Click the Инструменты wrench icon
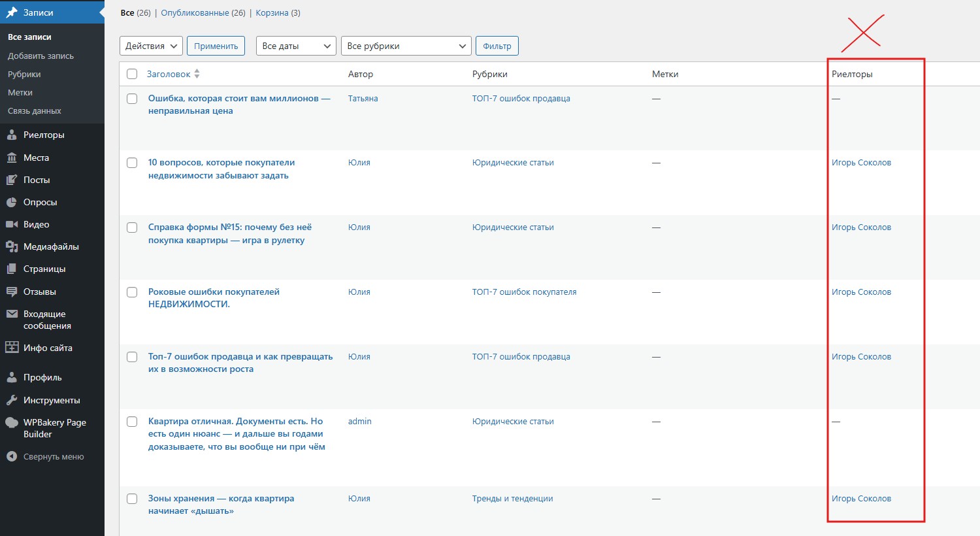The image size is (980, 536). 12,400
